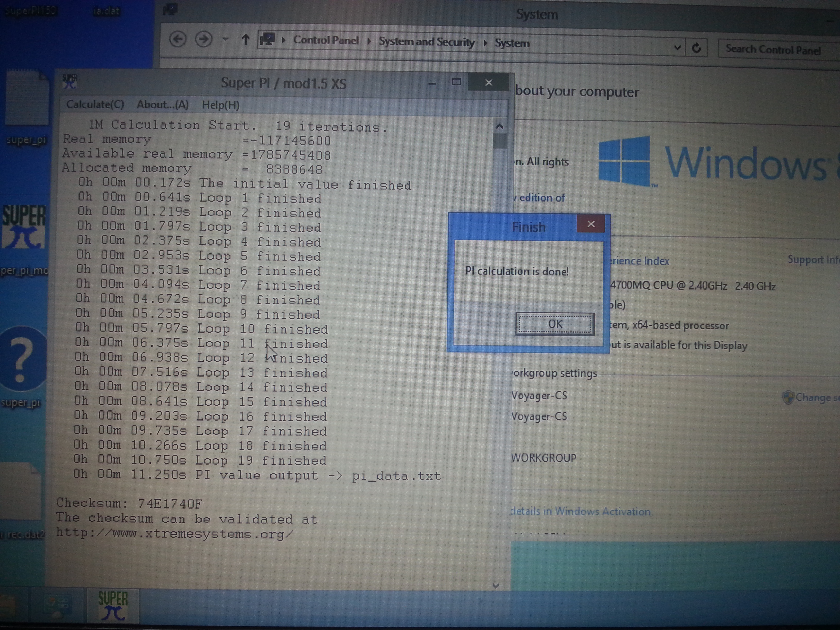Click the 1M Calculation Start line
This screenshot has height=630, width=840.
[x=238, y=126]
